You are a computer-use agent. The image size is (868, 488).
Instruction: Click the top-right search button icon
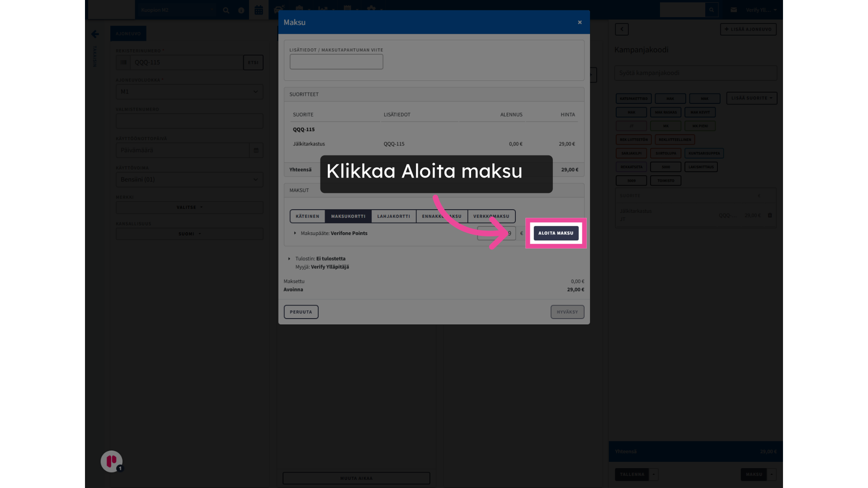pos(712,10)
